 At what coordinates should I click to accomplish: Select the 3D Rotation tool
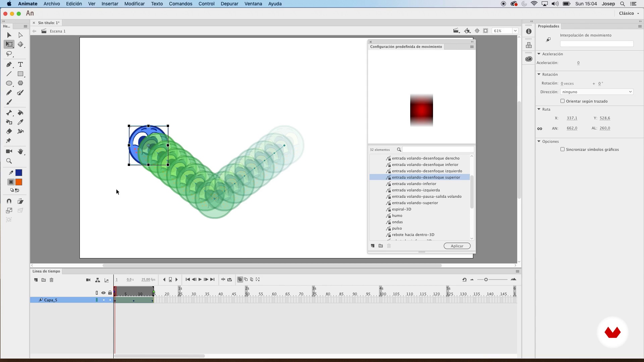20,44
